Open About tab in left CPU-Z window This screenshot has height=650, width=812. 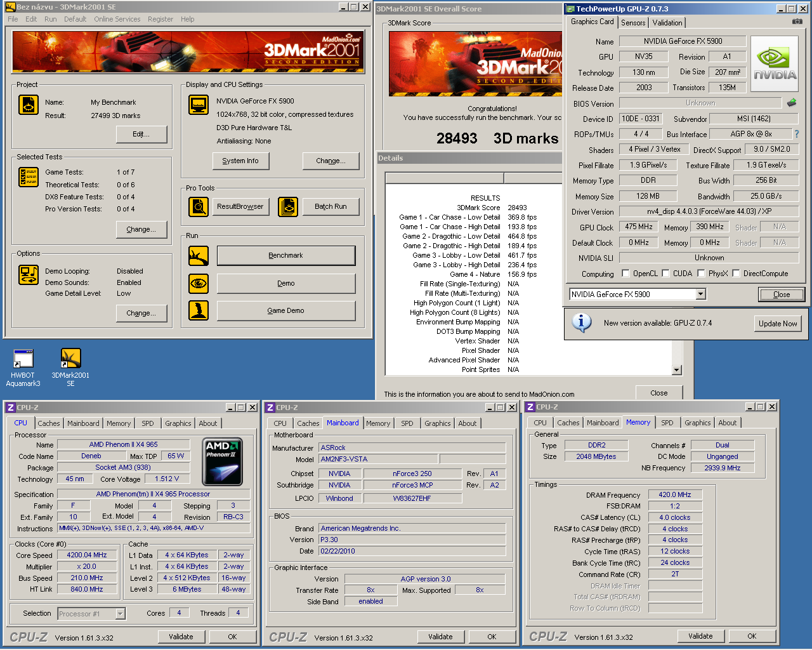[208, 423]
